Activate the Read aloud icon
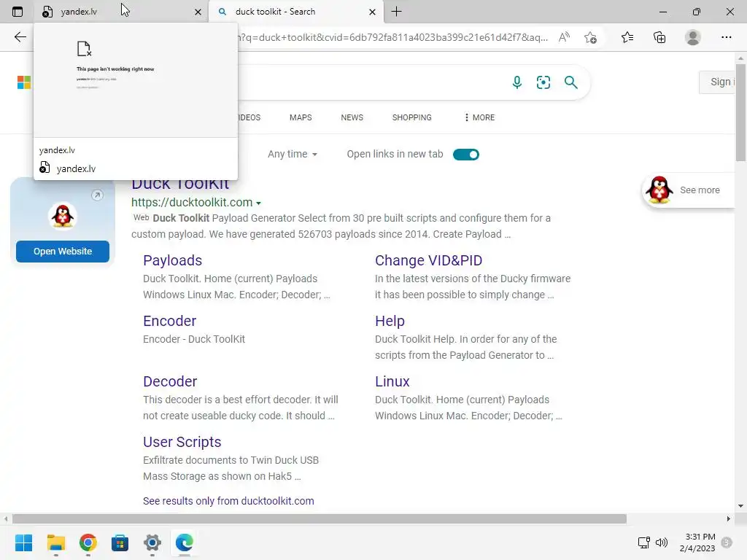 click(564, 37)
